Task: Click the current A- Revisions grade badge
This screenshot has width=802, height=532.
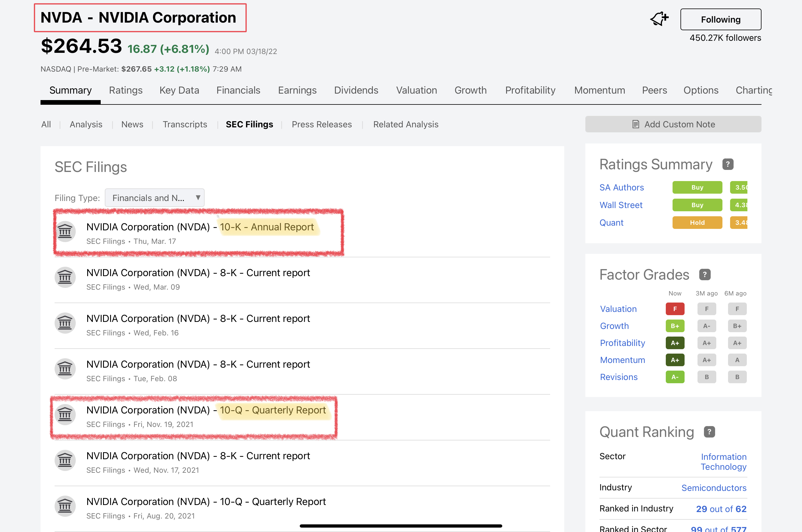Action: tap(675, 376)
